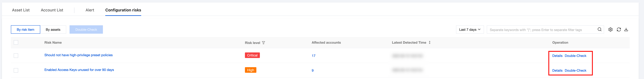Switch view to By assets

point(53,30)
